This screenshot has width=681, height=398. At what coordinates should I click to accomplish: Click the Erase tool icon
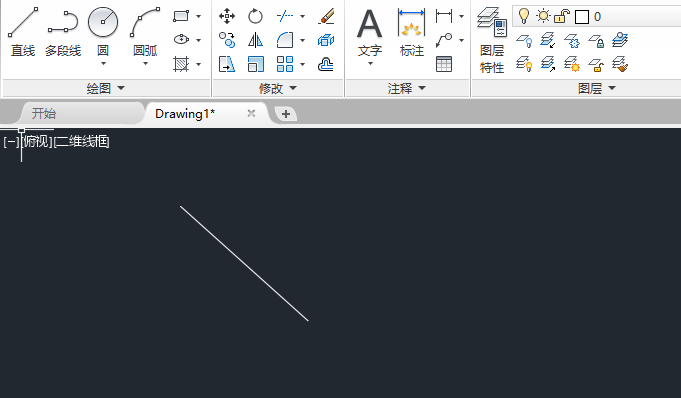326,17
